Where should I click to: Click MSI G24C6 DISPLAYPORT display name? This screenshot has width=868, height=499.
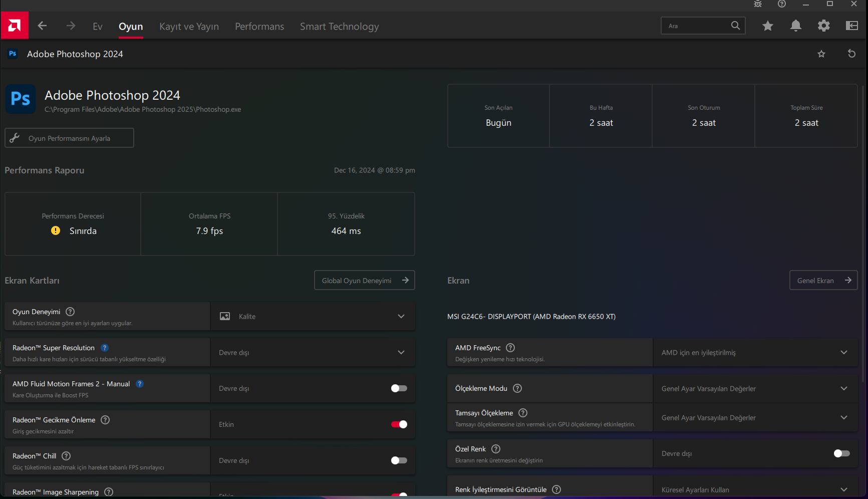point(531,316)
